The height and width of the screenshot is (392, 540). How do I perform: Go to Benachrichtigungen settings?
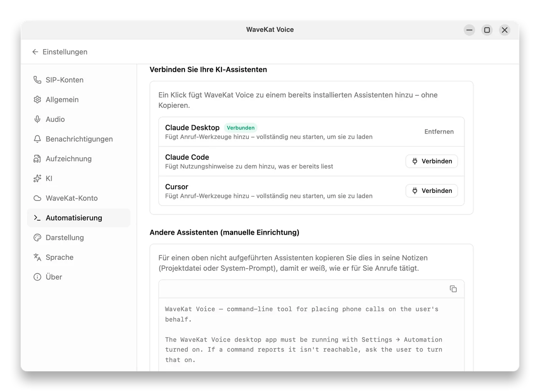tap(79, 139)
